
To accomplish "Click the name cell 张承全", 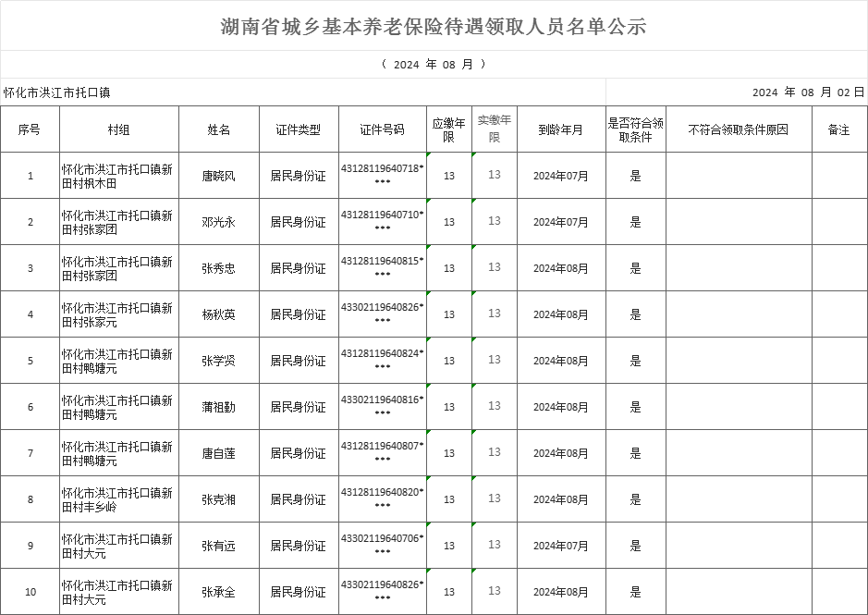I will (x=218, y=592).
